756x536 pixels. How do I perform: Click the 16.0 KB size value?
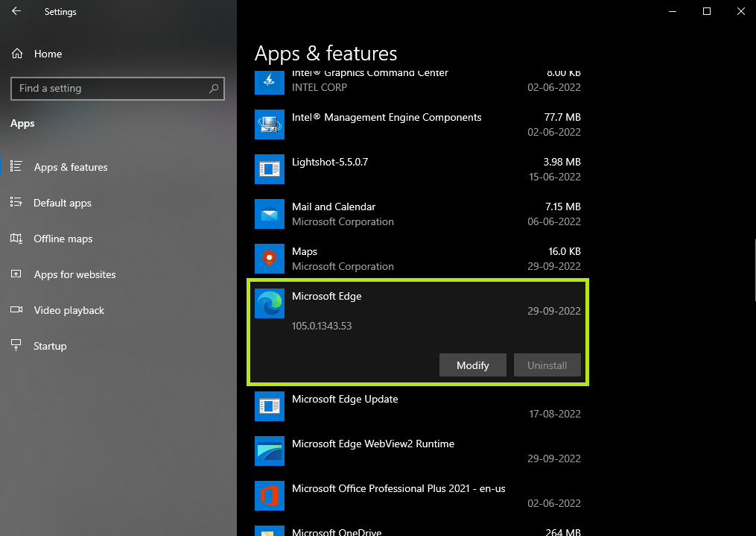(x=564, y=251)
